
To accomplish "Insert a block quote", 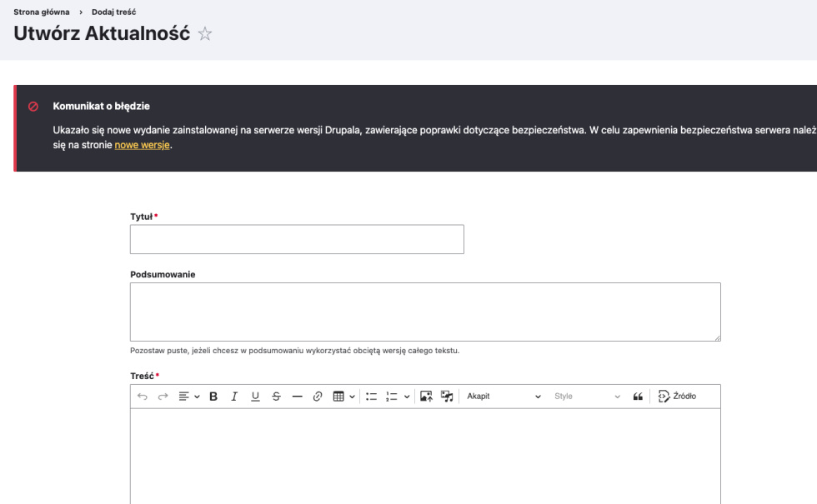I will pos(639,397).
